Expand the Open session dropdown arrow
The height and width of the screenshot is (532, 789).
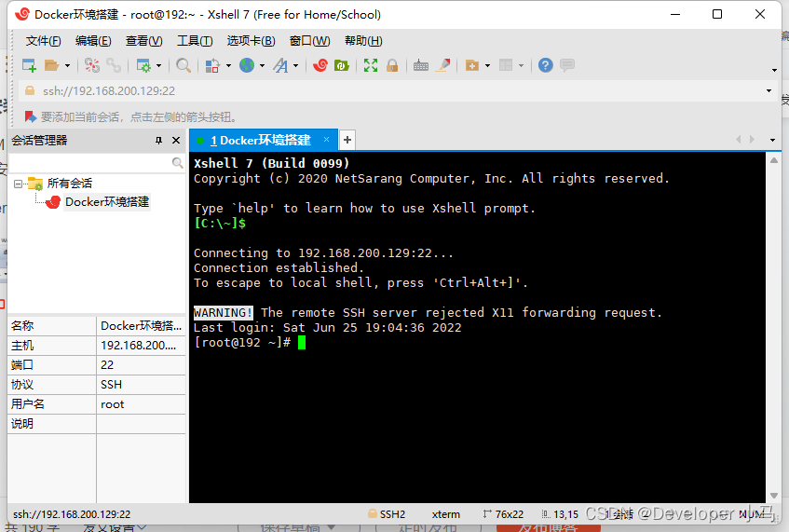(67, 66)
